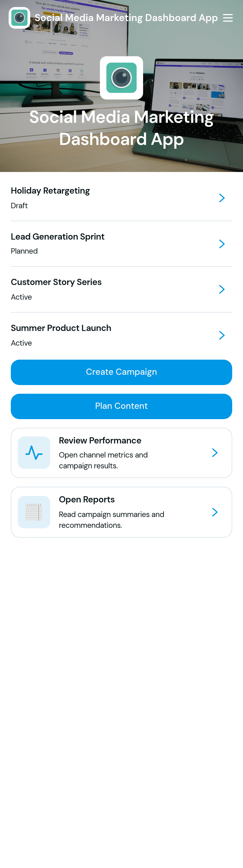
Task: Click the Review Performance card chevron
Action: (x=215, y=453)
